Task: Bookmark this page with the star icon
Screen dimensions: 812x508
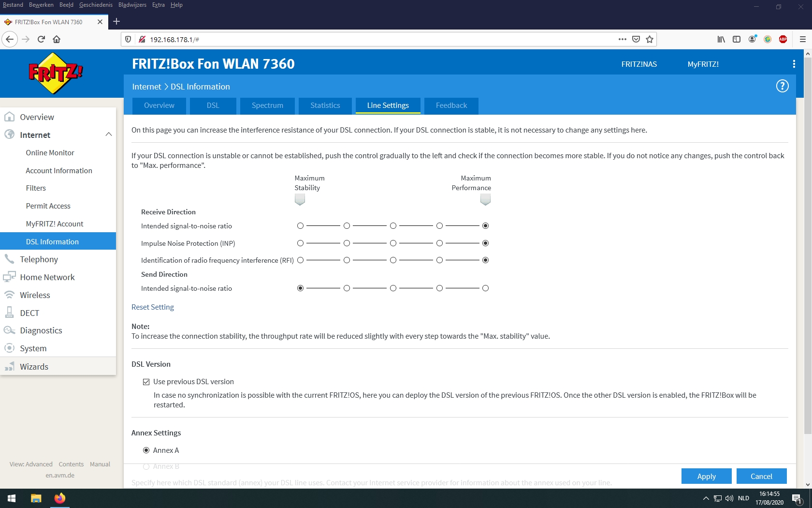Action: 650,39
